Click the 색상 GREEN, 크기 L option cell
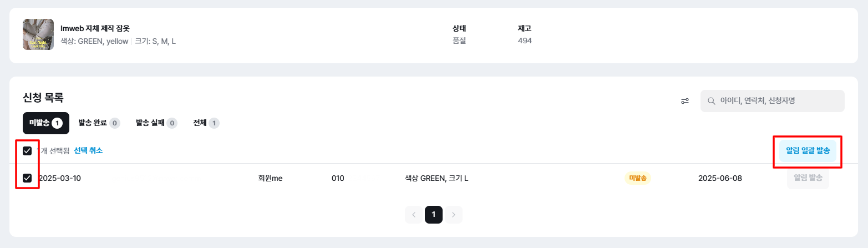The width and height of the screenshot is (868, 248). pyautogui.click(x=436, y=178)
